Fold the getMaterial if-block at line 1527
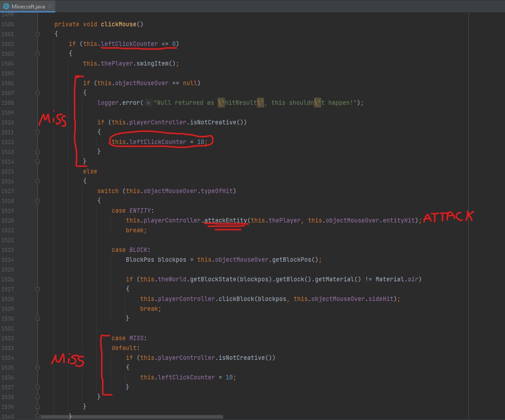Viewport: 505px width, 420px height. coord(38,289)
